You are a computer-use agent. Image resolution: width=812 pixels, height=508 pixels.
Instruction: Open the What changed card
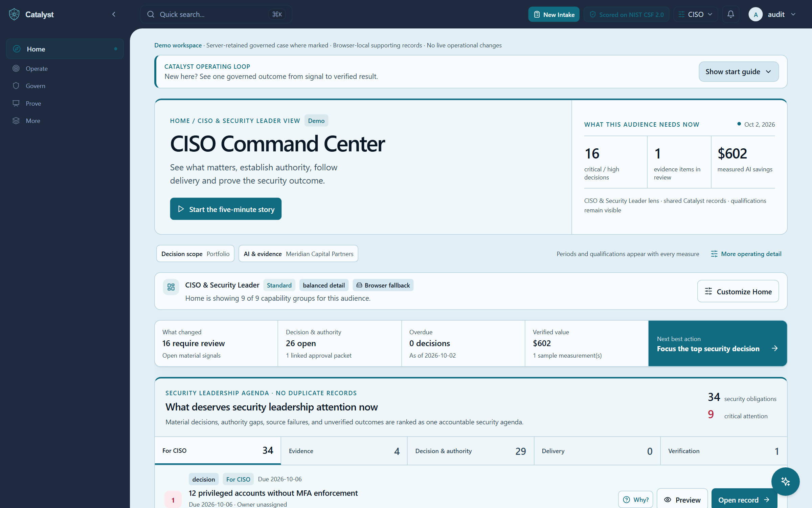coord(216,343)
